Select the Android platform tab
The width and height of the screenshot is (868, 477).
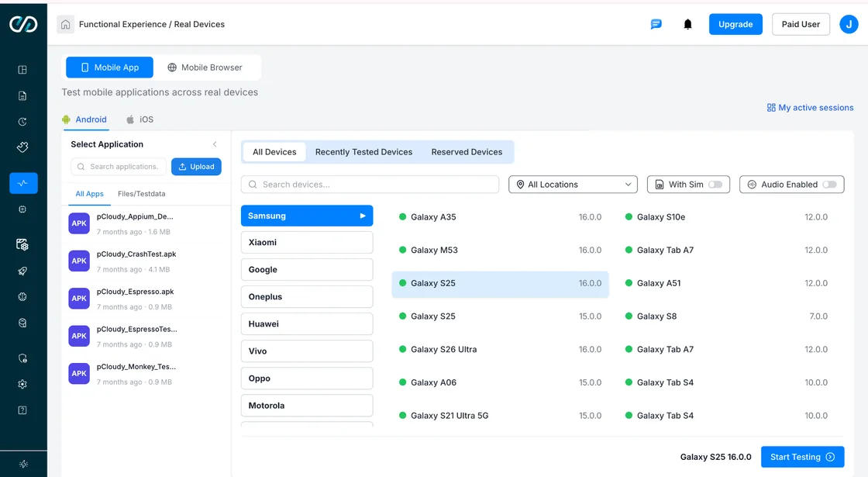coord(84,119)
